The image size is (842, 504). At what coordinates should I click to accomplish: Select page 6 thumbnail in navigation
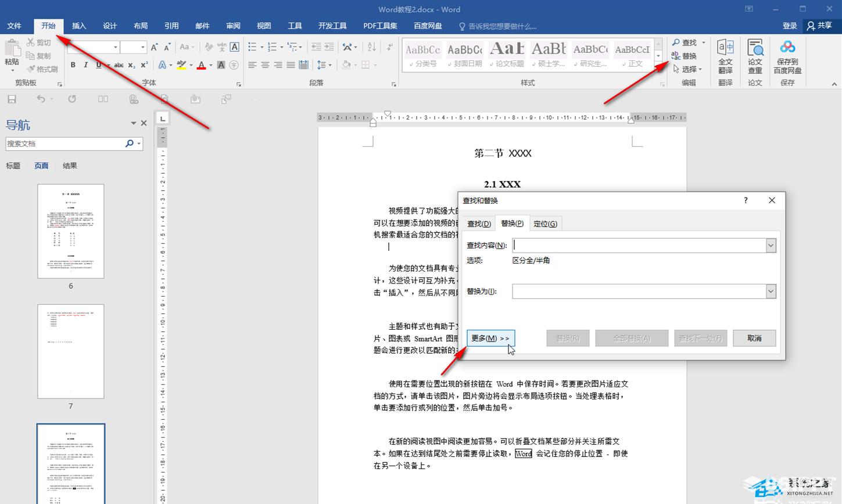(x=71, y=231)
